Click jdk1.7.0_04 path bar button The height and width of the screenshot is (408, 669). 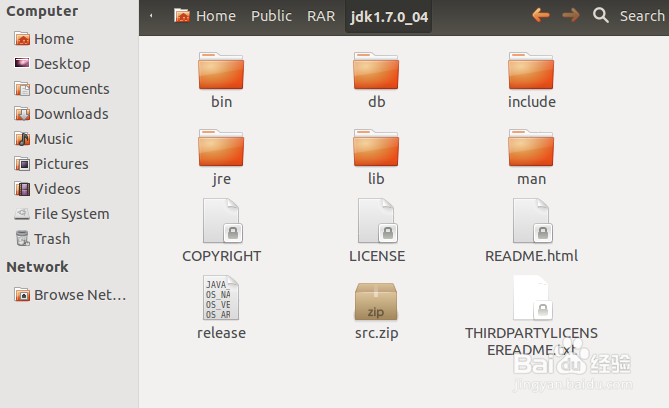click(389, 17)
